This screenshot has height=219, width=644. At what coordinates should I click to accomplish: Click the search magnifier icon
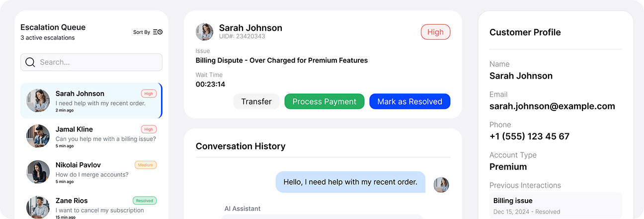pyautogui.click(x=30, y=62)
